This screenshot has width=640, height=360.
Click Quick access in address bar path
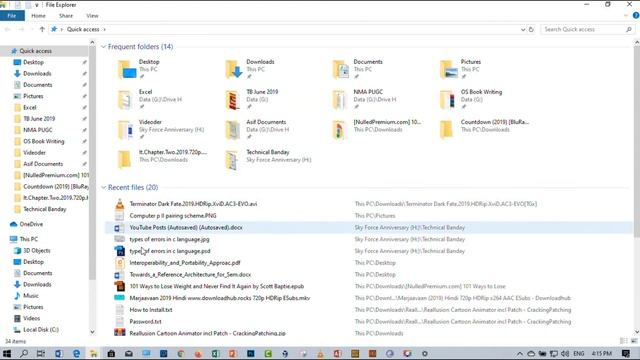pos(83,29)
